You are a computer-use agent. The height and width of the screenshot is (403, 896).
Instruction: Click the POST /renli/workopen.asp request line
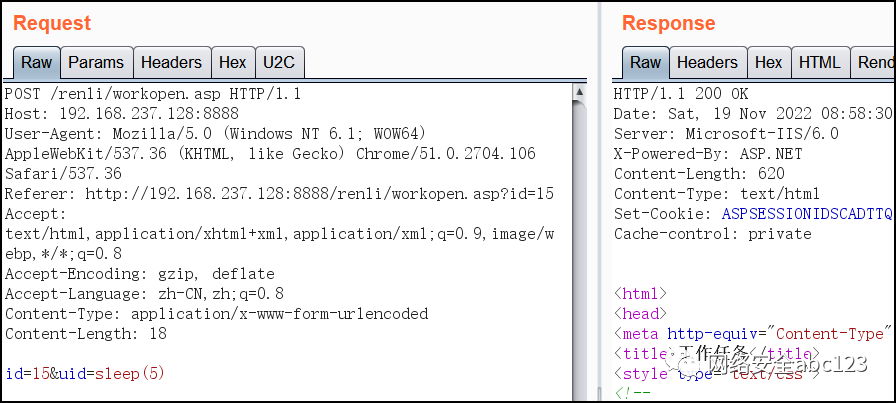point(153,94)
